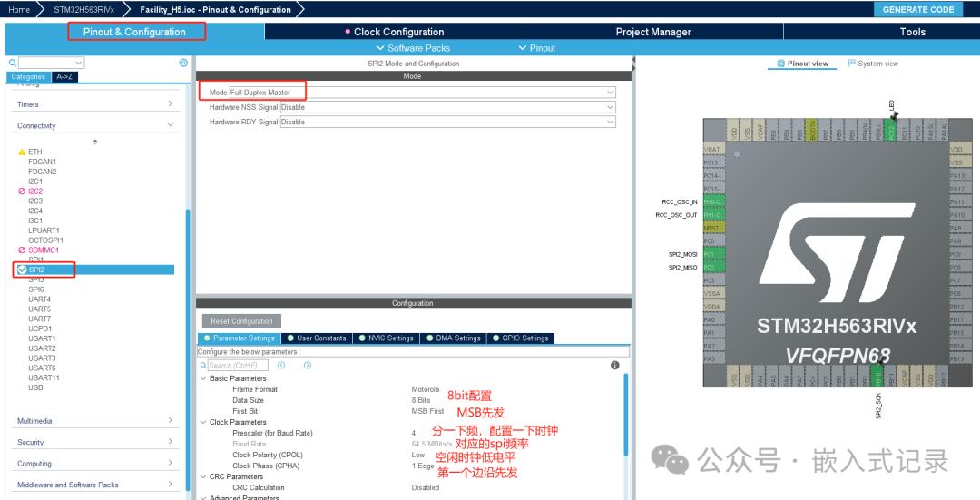Image resolution: width=980 pixels, height=500 pixels.
Task: Open the Hardware RDY Signal dropdown
Action: (x=447, y=122)
